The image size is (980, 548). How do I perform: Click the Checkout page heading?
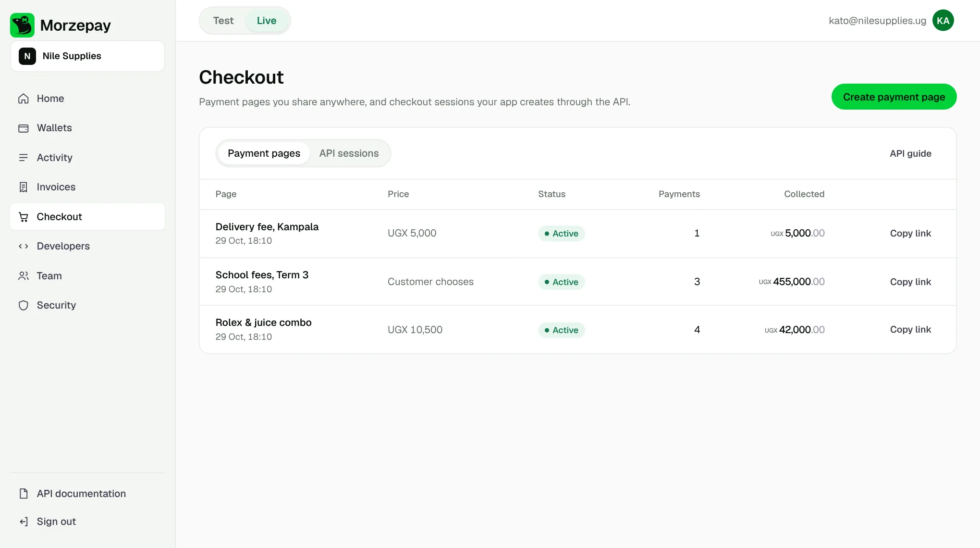coord(241,77)
